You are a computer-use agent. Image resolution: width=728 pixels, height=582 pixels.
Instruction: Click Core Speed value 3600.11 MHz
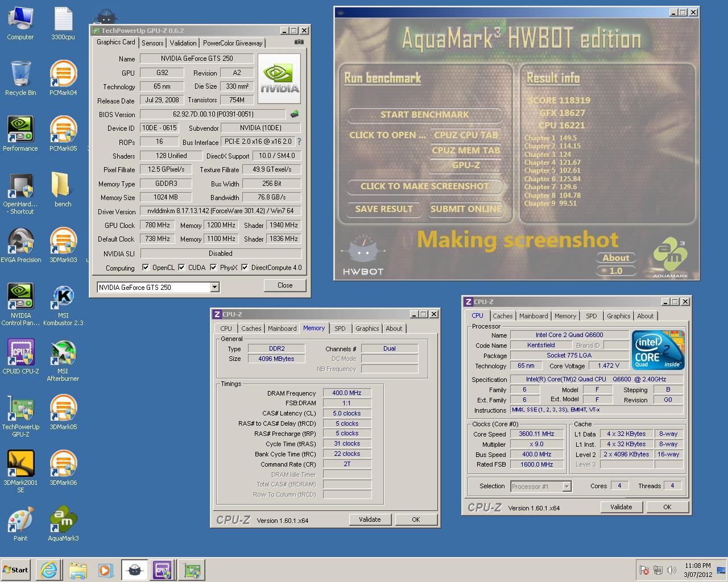[x=536, y=434]
